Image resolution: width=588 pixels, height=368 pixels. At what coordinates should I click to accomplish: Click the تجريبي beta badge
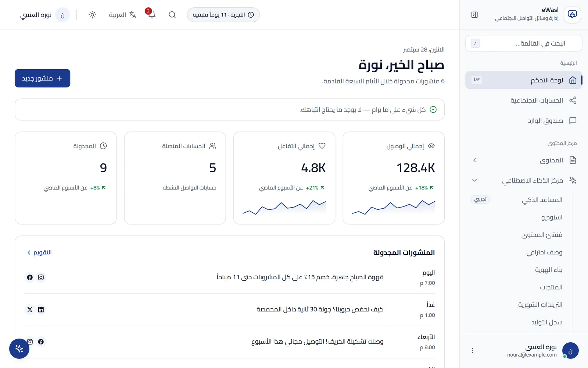pos(480,199)
